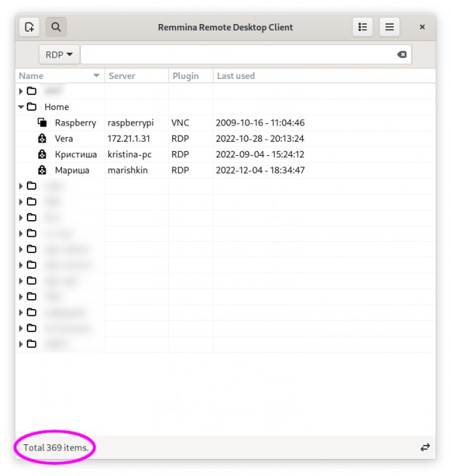This screenshot has height=476, width=451.
Task: Open the hamburger main menu
Action: click(390, 27)
